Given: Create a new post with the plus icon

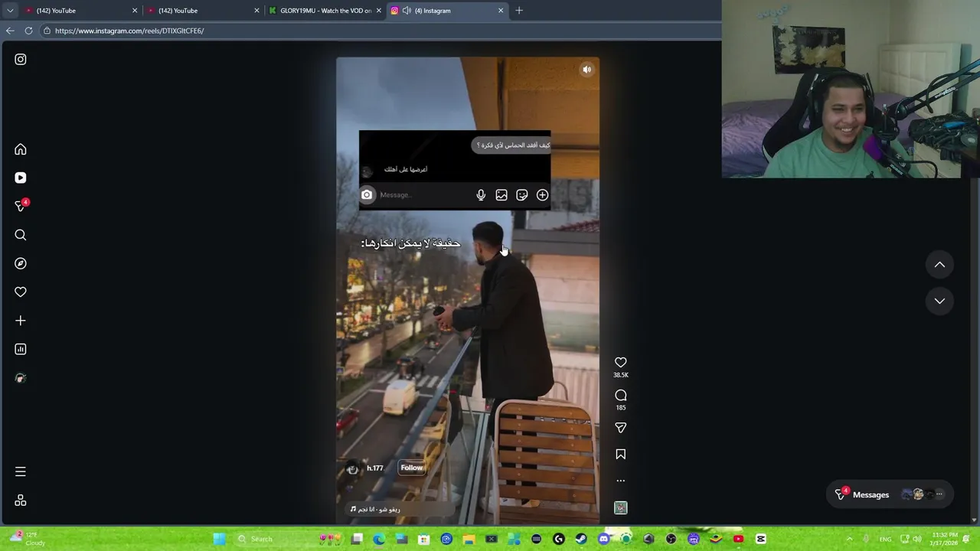Looking at the screenshot, I should point(21,321).
